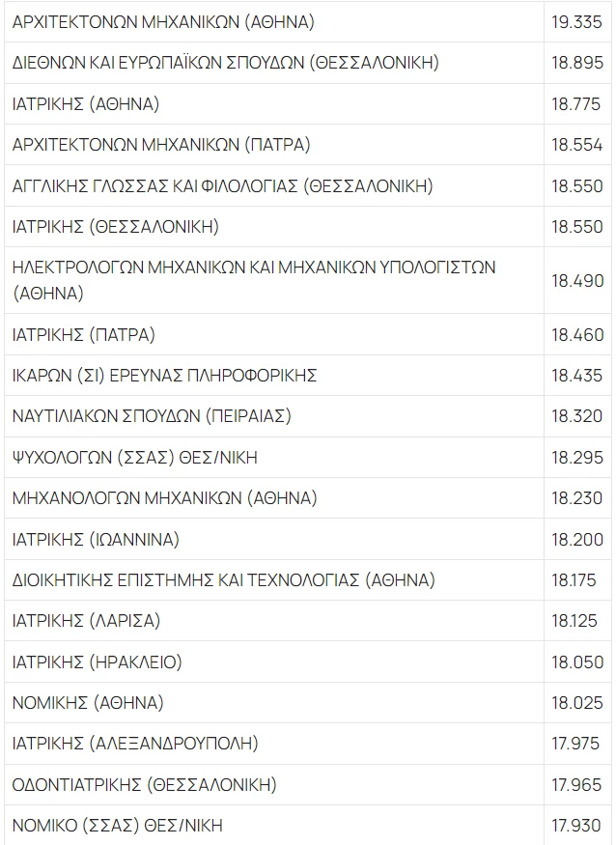Viewport: 616px width, 845px height.
Task: Click ΙΚΑΡΩΝ (ΣΙ) ΕΡΕΥΝΑΣ ΠΛΗΡΟΦΟΡΙΚΗΣ
Action: (x=164, y=376)
